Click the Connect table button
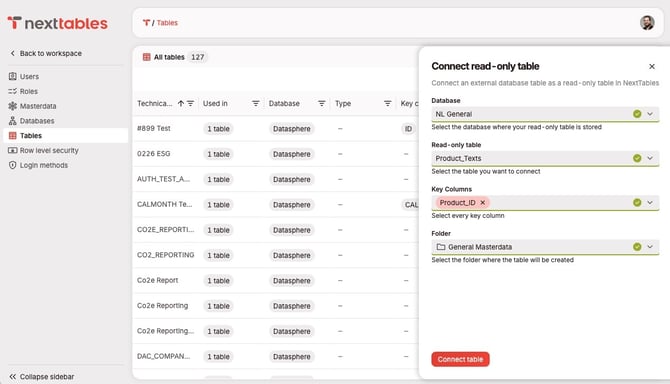Screen dimensions: 670x384 [460, 359]
